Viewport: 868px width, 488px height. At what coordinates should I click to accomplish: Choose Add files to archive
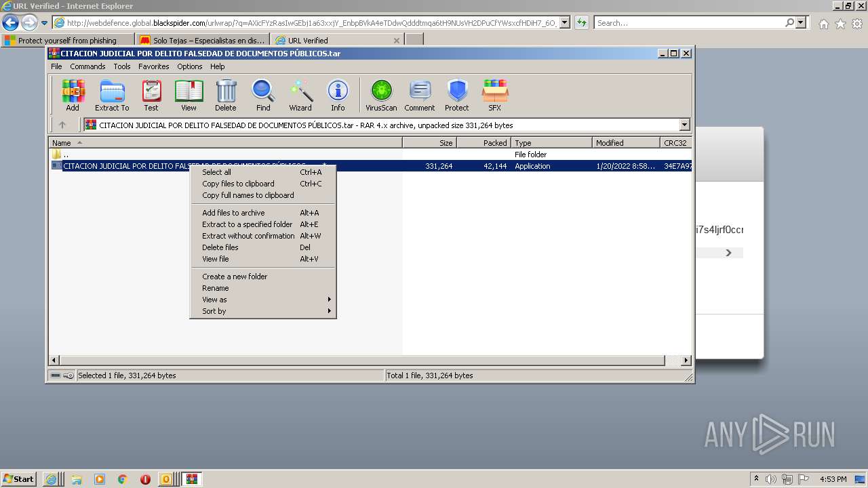(x=263, y=213)
